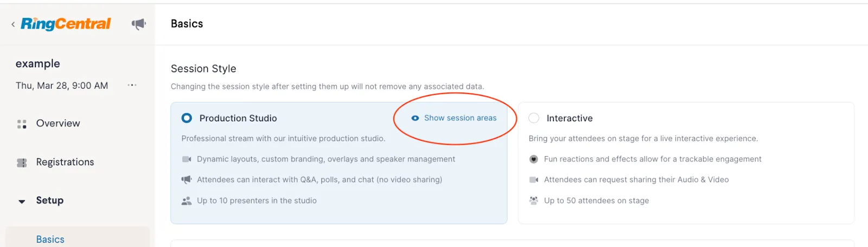Collapse the Setup section arrow
This screenshot has height=247, width=868.
22,201
